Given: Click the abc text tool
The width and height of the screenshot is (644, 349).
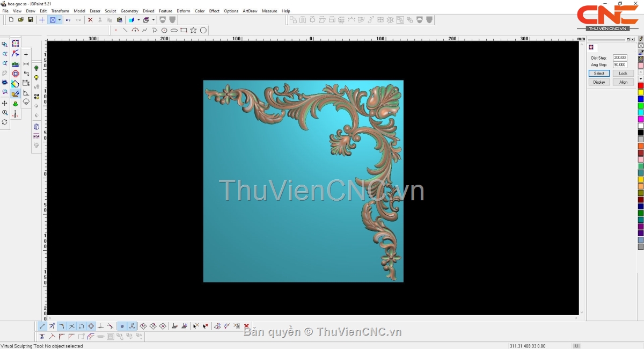Looking at the screenshot, I should [x=16, y=64].
